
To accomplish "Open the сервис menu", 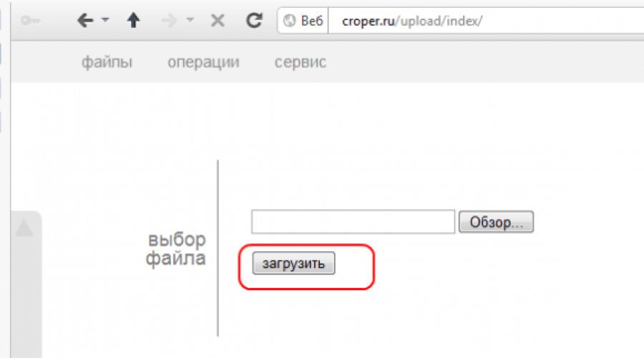I will coord(301,62).
